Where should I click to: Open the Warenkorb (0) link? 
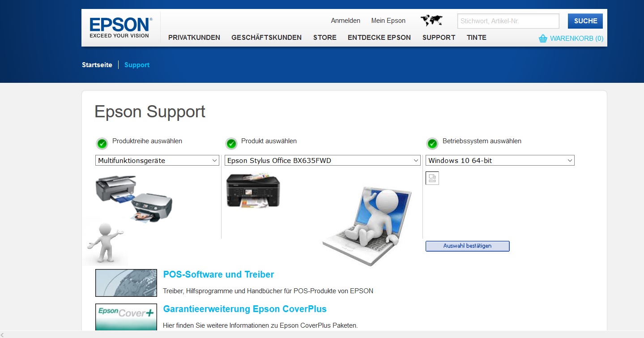[576, 39]
